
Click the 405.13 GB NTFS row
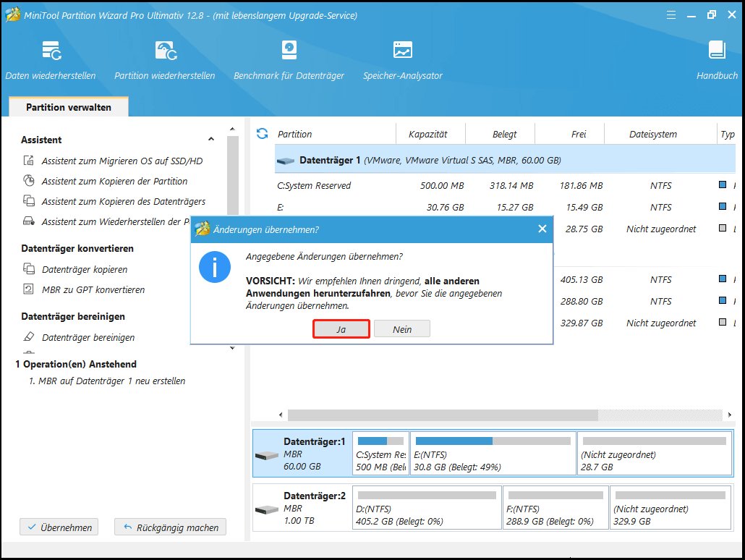pos(644,279)
